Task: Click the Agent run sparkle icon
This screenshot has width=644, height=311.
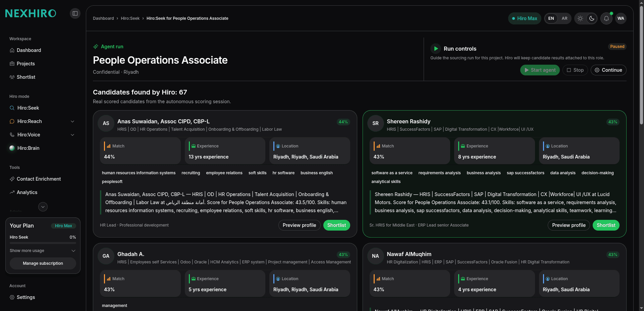Action: pos(96,47)
